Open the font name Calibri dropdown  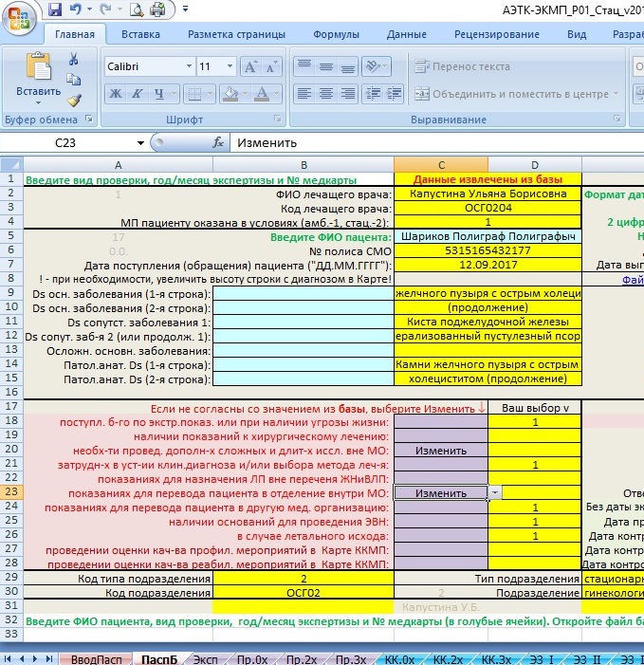(189, 66)
